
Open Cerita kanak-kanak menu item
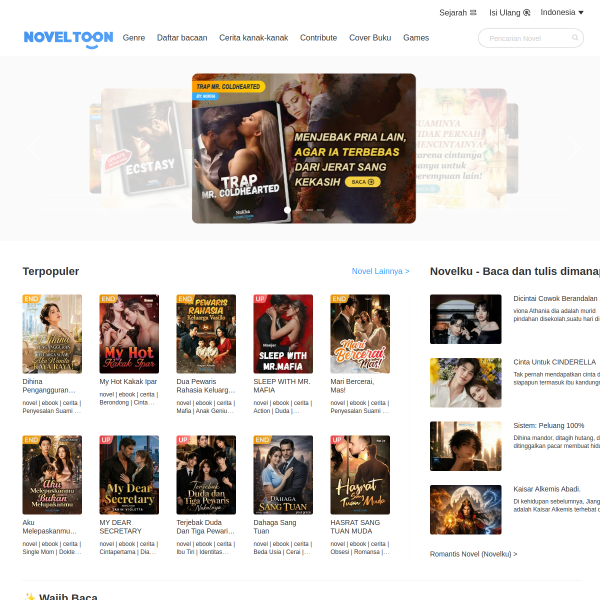click(254, 38)
